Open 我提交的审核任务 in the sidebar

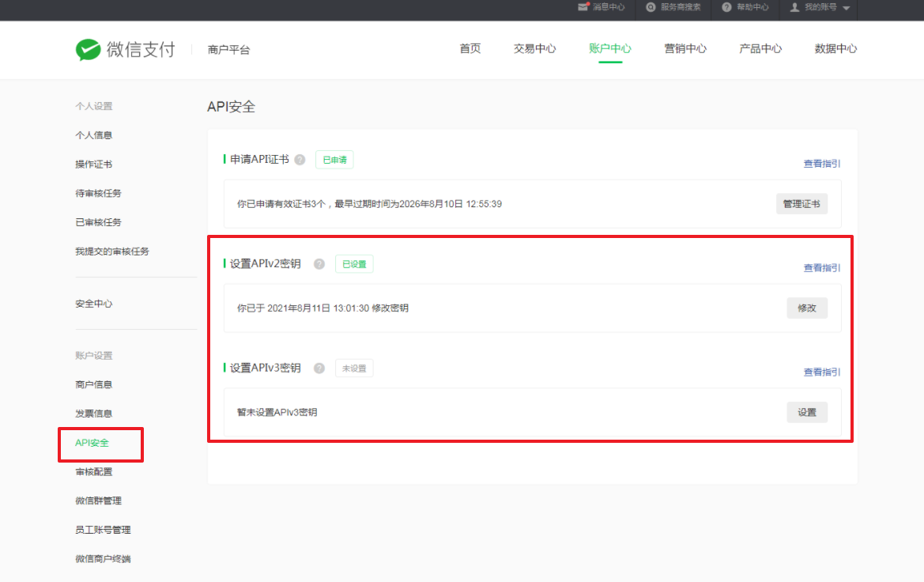pos(112,251)
